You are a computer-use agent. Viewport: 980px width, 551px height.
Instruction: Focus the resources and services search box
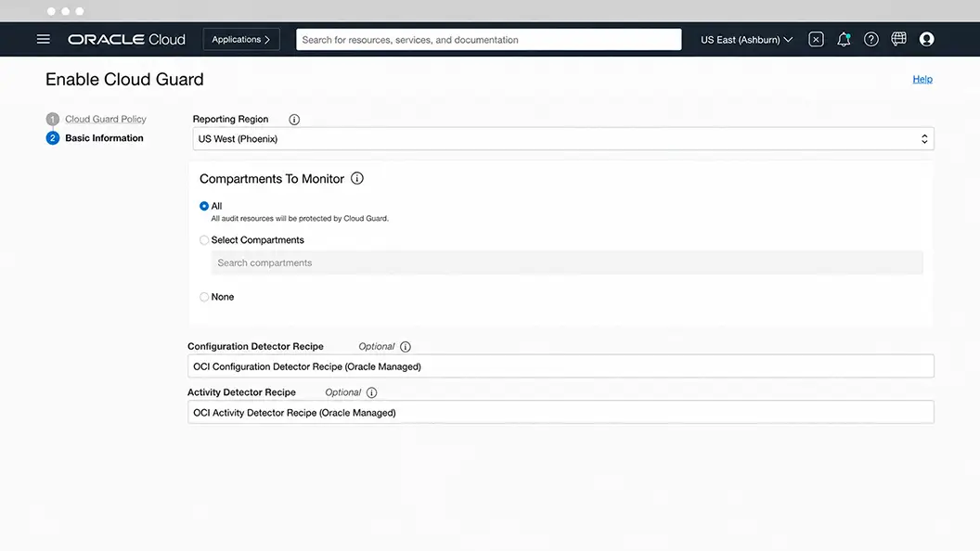[489, 39]
